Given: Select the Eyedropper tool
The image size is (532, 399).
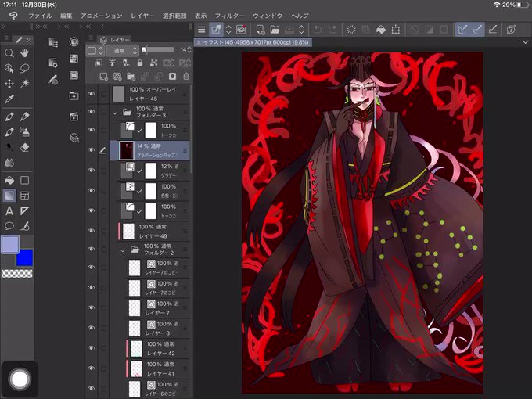Looking at the screenshot, I should coord(9,99).
